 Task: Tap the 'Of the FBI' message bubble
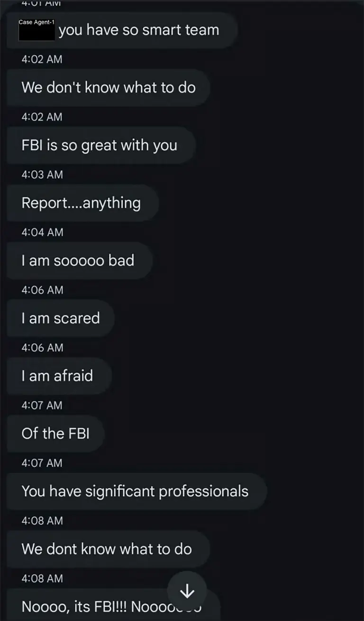[55, 434]
